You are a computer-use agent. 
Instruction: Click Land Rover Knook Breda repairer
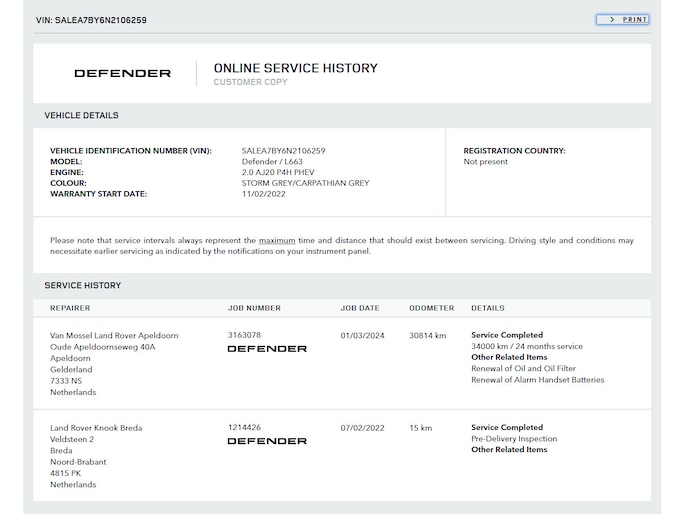(96, 428)
